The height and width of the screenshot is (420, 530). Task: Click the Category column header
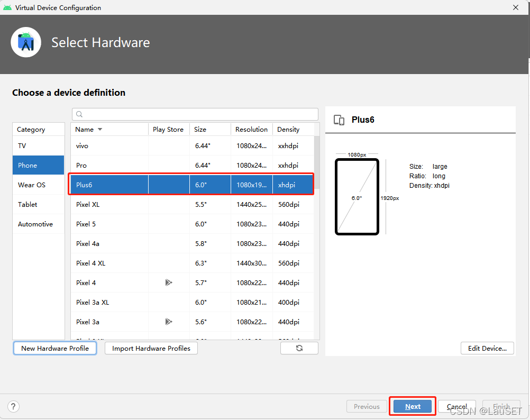coord(39,130)
